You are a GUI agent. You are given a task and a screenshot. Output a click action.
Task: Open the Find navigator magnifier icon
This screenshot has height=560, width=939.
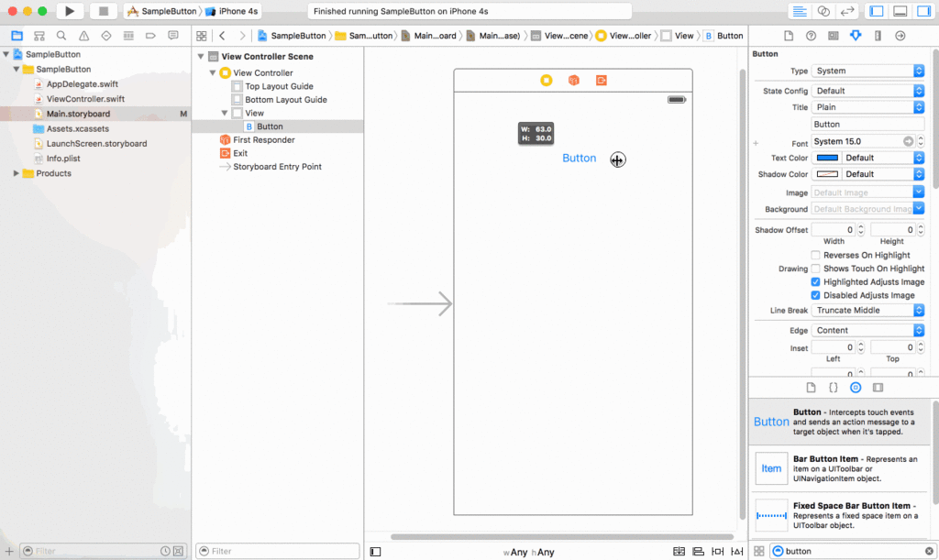click(x=61, y=36)
